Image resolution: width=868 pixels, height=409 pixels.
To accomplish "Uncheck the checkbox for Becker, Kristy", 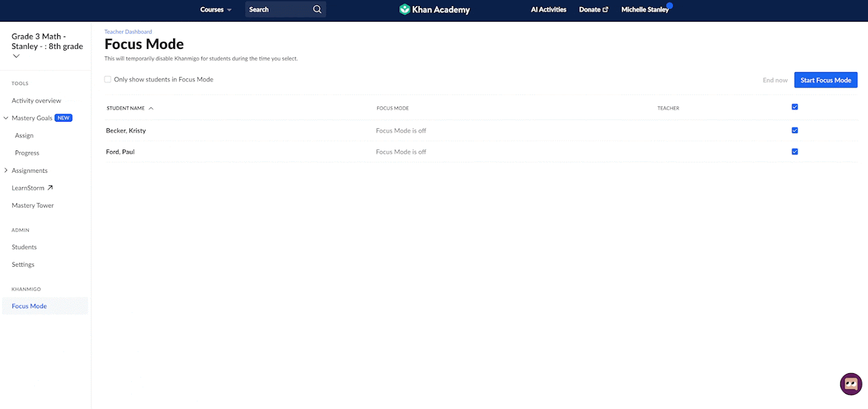I will pyautogui.click(x=795, y=130).
